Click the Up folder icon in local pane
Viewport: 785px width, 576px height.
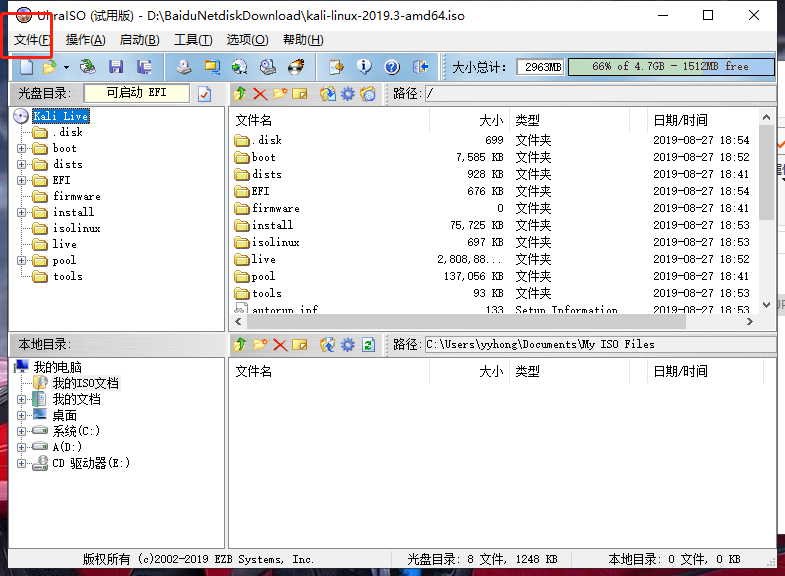[x=240, y=345]
